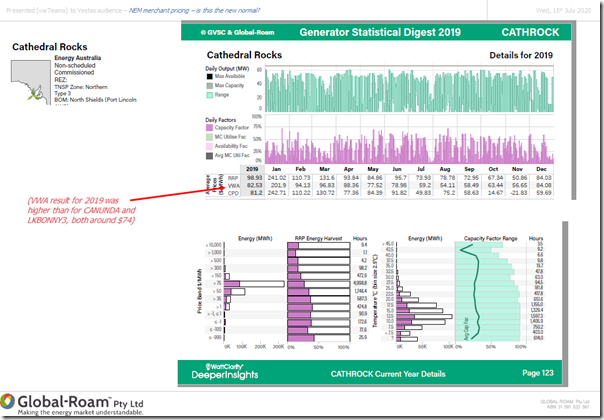Click the WattClarity Deeper Insights logo
The height and width of the screenshot is (420, 604).
tap(225, 371)
